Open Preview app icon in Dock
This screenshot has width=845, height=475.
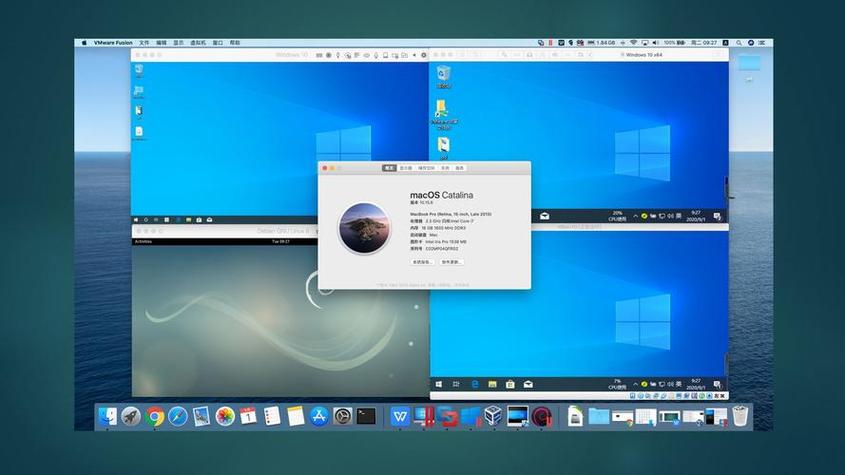point(201,416)
